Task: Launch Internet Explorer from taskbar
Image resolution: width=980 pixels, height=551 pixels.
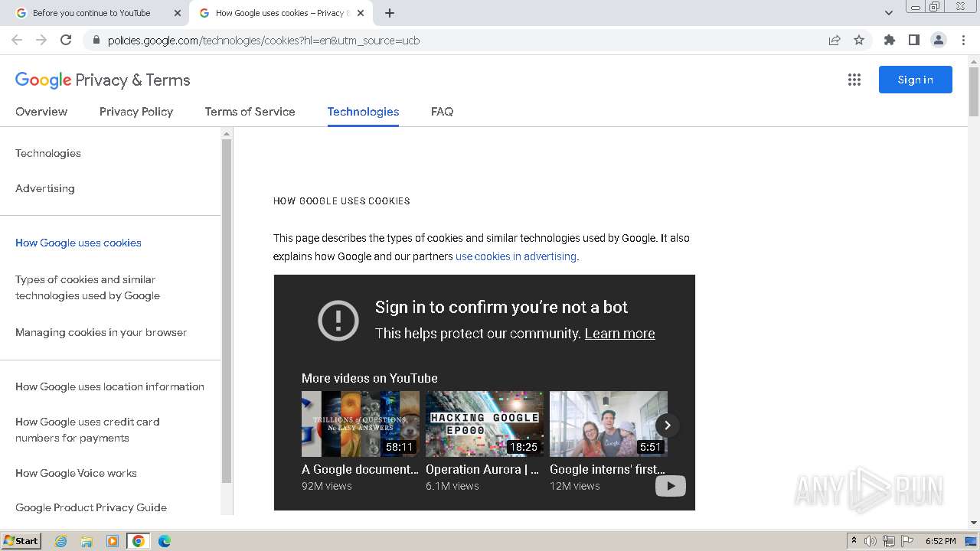Action: pyautogui.click(x=60, y=541)
